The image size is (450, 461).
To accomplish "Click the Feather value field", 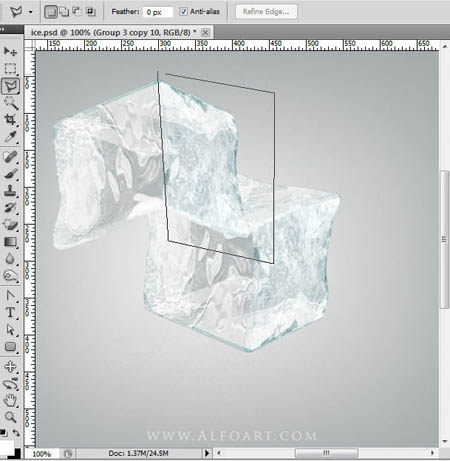I will (x=158, y=12).
